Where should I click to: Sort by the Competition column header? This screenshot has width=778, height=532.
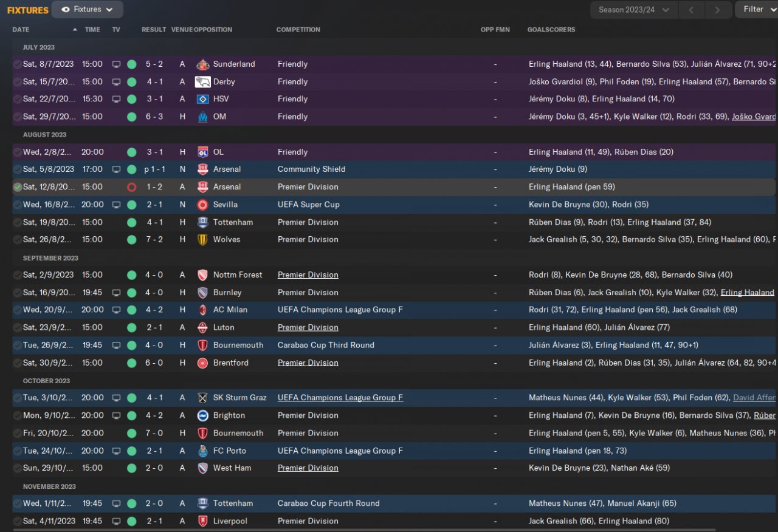[x=298, y=30]
